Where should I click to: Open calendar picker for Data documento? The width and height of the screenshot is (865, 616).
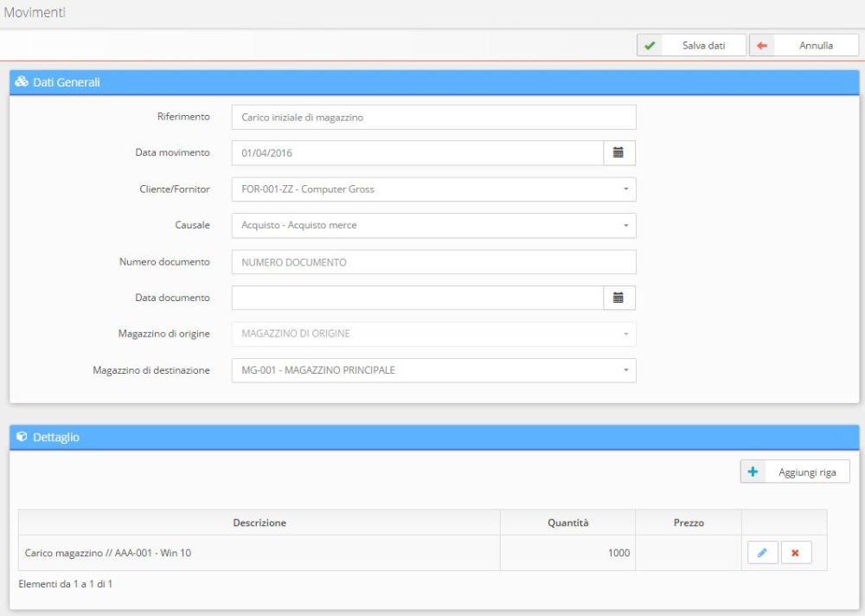pos(619,298)
